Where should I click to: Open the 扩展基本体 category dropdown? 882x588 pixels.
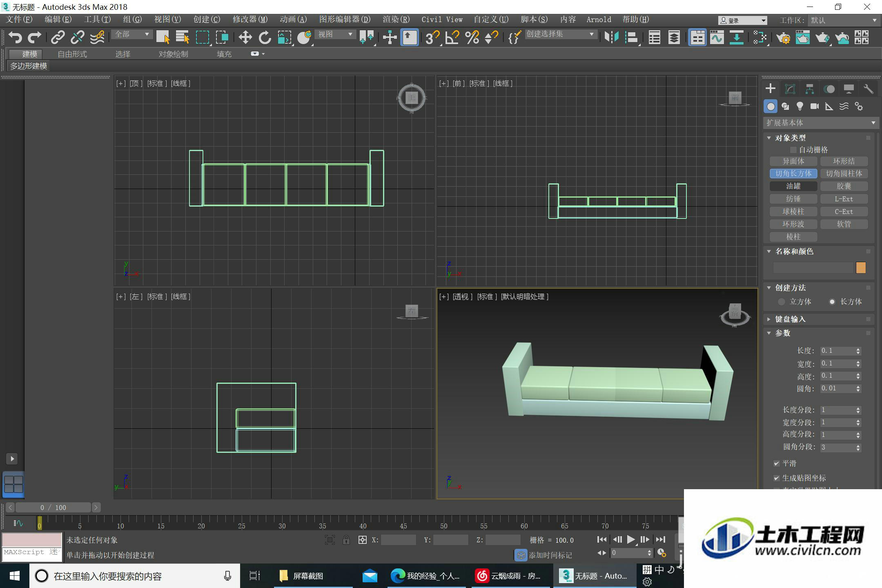[x=820, y=122]
